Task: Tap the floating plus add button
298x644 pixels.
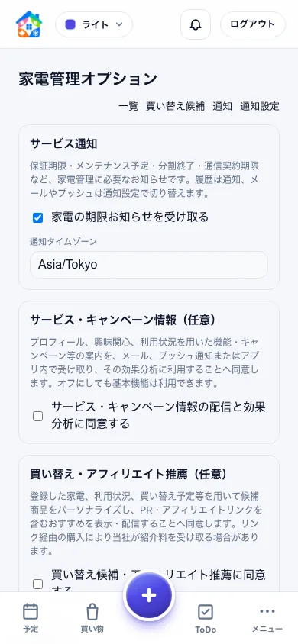Action: point(149,595)
